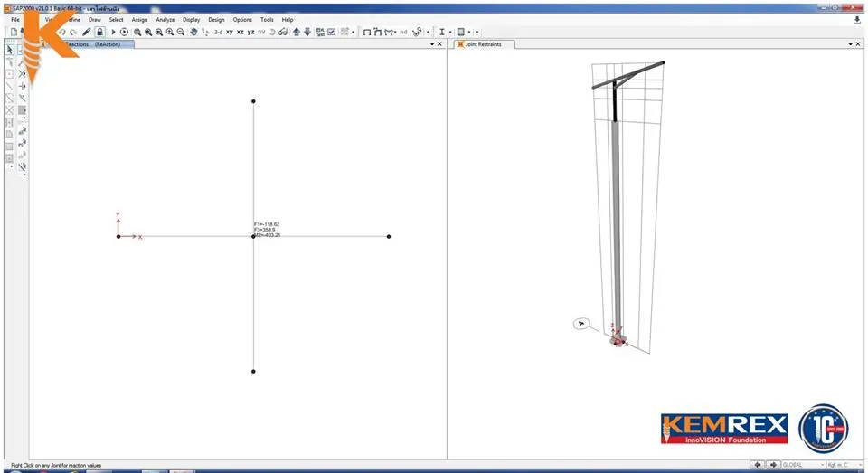Screen dimensions: 868x473
Task: Toggle the Lock/Unlock Model padlock
Action: pyautogui.click(x=99, y=33)
